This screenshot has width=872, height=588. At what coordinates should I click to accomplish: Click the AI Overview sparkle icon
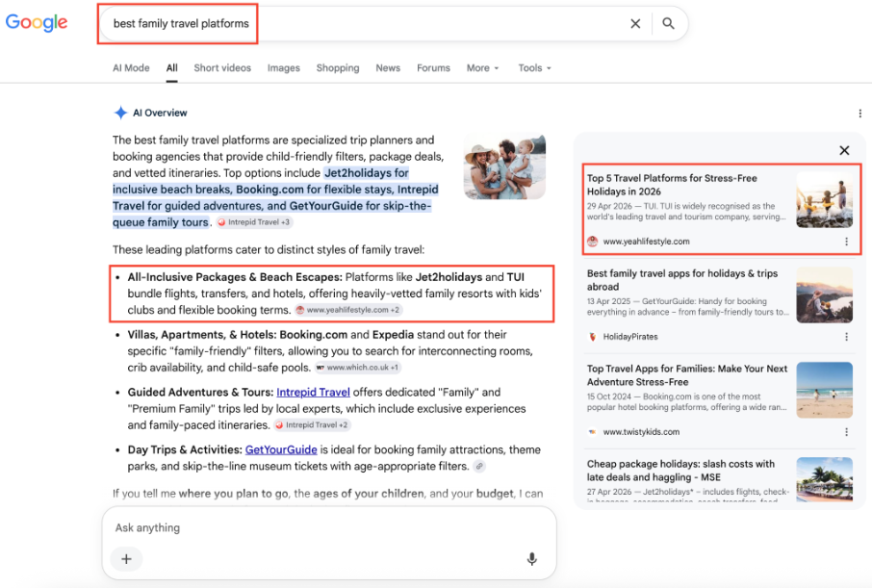(x=120, y=113)
